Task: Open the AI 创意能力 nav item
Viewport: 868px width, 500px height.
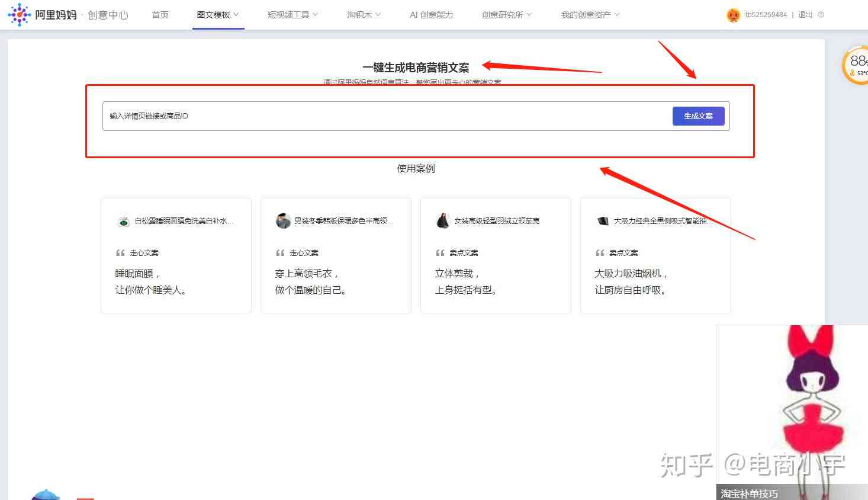Action: click(x=431, y=15)
